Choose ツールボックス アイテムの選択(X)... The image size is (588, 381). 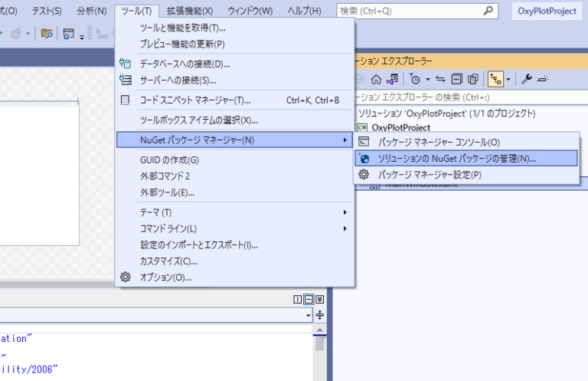[235, 120]
